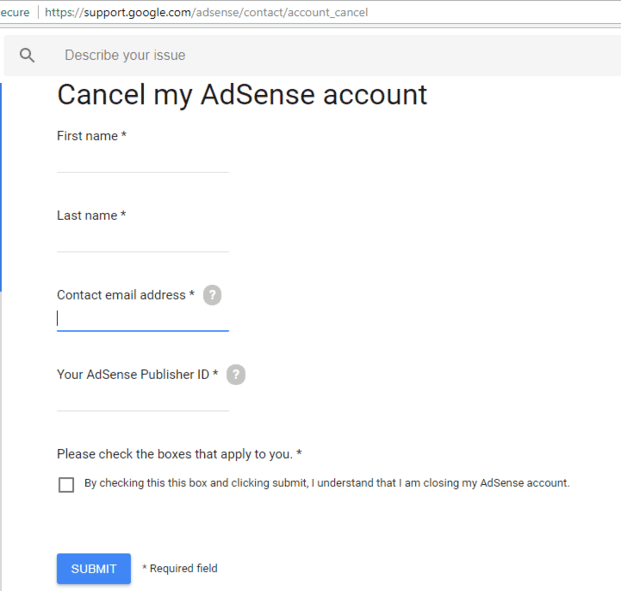Click the 'Required field' note near Submit

pyautogui.click(x=180, y=569)
